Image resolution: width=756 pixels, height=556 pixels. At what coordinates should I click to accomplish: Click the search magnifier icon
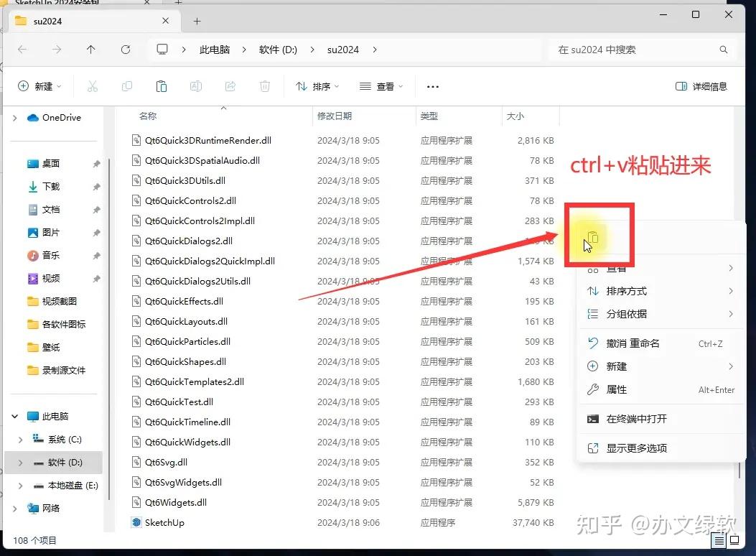click(723, 50)
